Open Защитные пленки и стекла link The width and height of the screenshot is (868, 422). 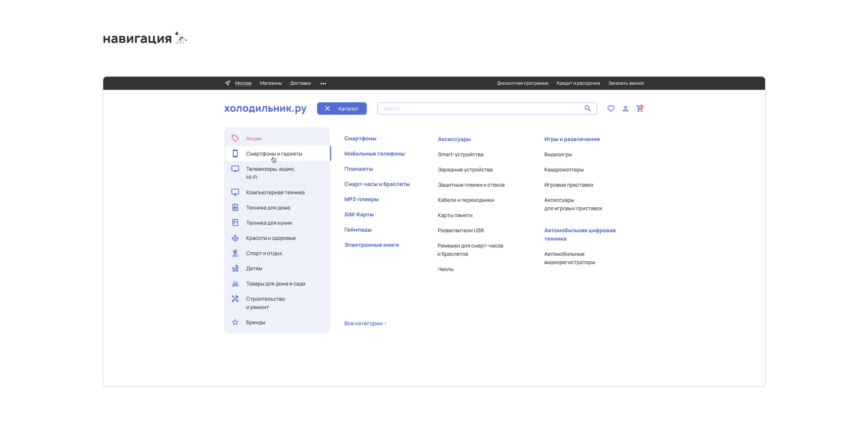pos(471,185)
